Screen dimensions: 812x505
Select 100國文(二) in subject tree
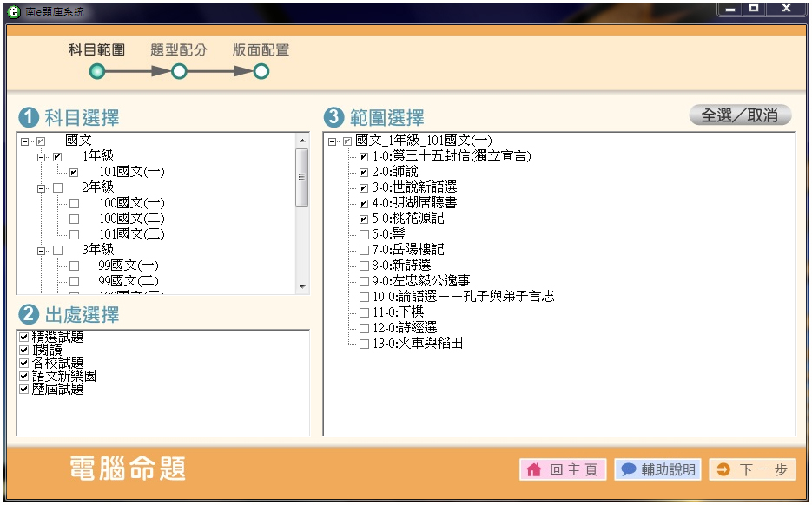pos(130,219)
